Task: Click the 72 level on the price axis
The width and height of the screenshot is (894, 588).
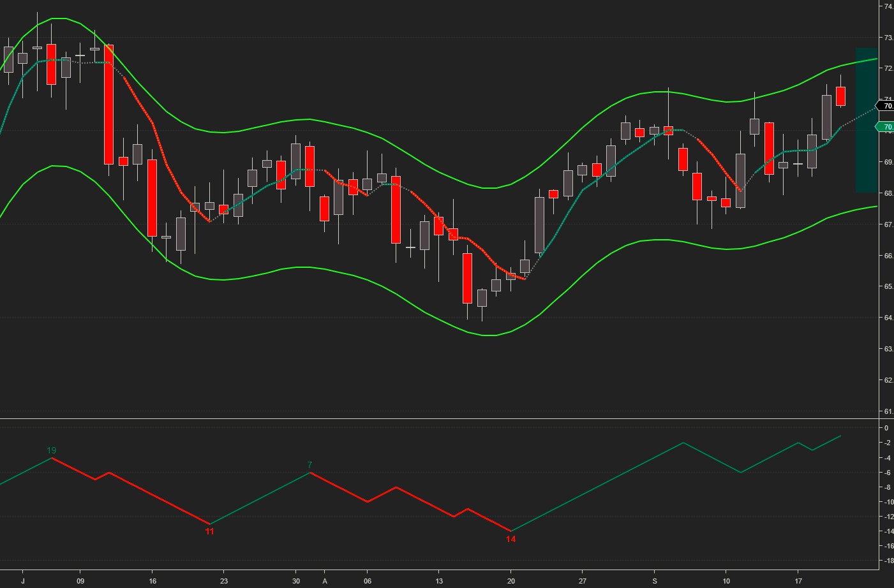Action: (x=889, y=69)
